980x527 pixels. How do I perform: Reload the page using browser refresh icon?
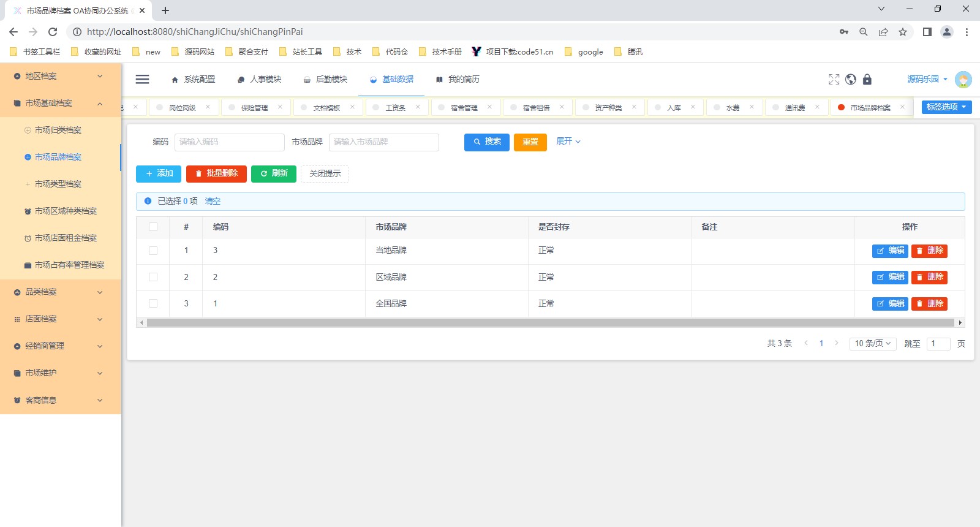[53, 32]
